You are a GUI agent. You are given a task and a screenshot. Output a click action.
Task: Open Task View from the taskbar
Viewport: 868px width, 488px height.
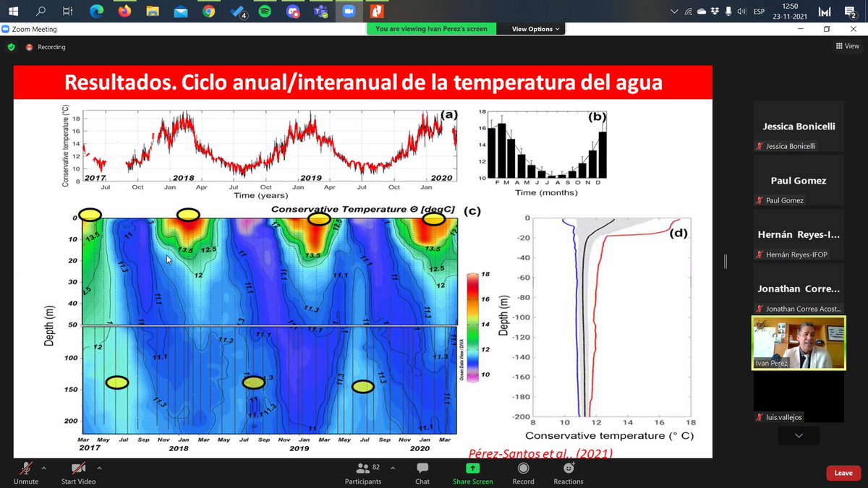[67, 12]
